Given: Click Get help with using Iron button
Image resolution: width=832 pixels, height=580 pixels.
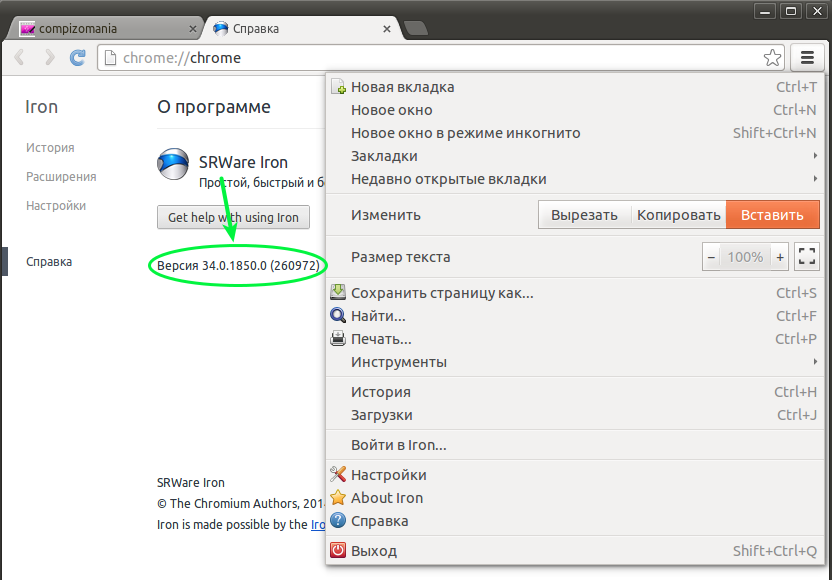Looking at the screenshot, I should pos(233,217).
